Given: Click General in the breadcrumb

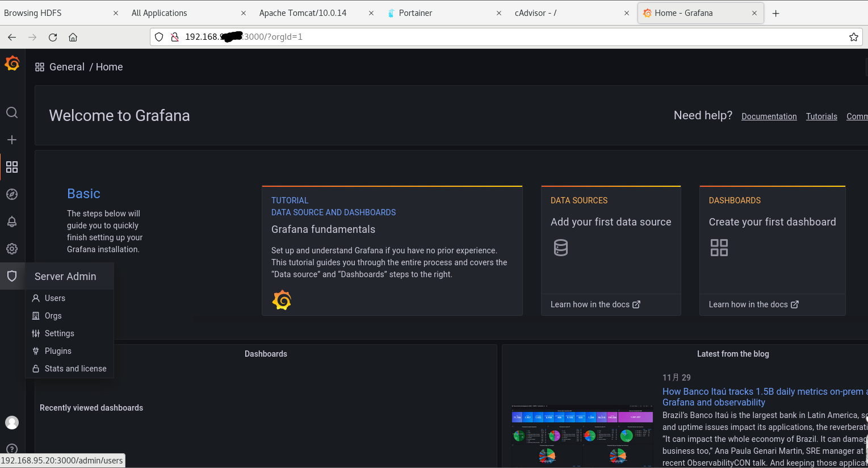Looking at the screenshot, I should 67,67.
